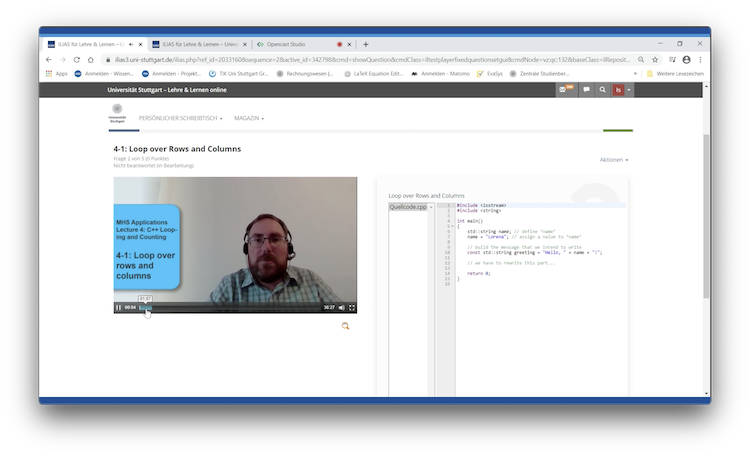Click the orange magnifier icon below video
Screen dimensions: 750x456
click(x=345, y=326)
